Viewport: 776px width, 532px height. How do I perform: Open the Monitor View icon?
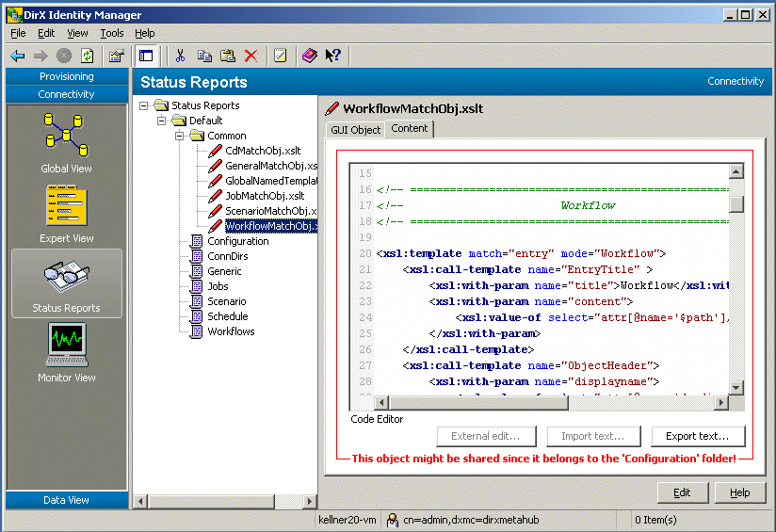[66, 347]
